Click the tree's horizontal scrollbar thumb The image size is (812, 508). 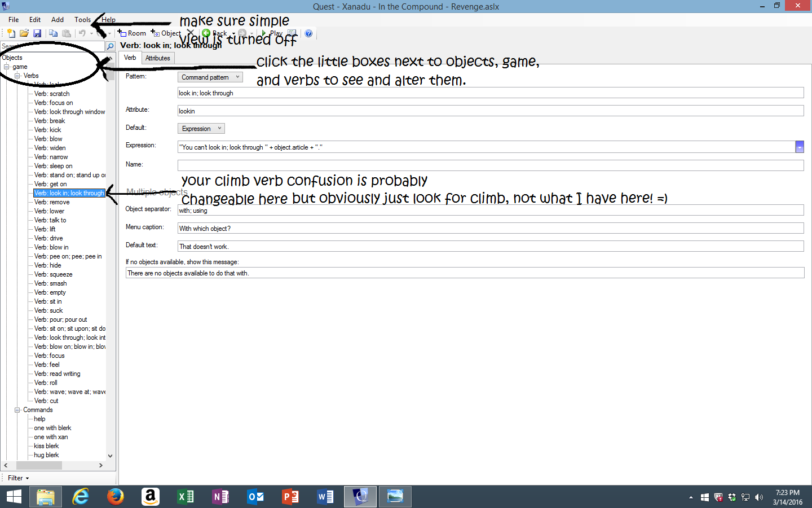coord(39,466)
